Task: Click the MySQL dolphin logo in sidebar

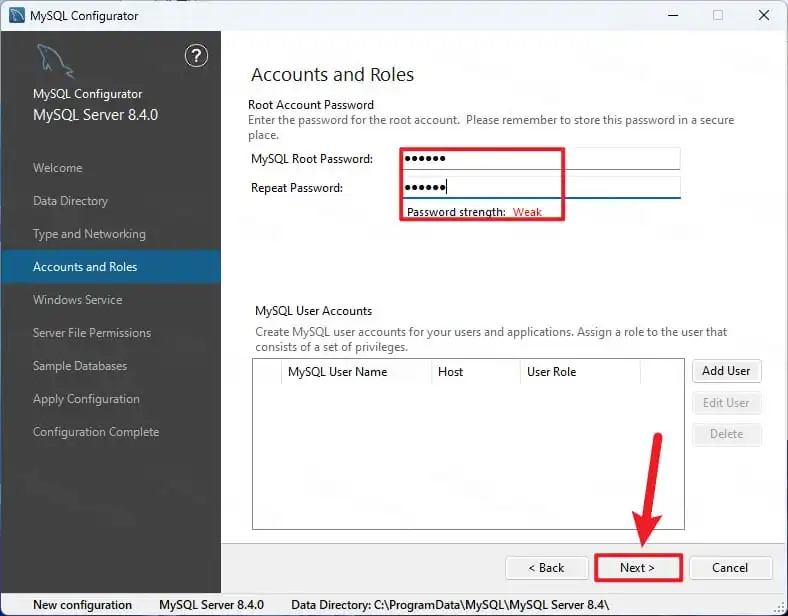Action: 54,60
